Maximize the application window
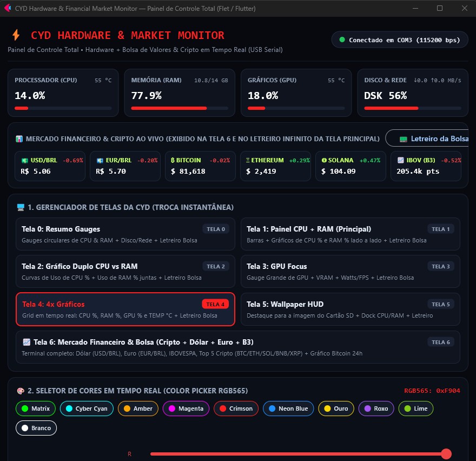The width and height of the screenshot is (476, 461). 440,8
